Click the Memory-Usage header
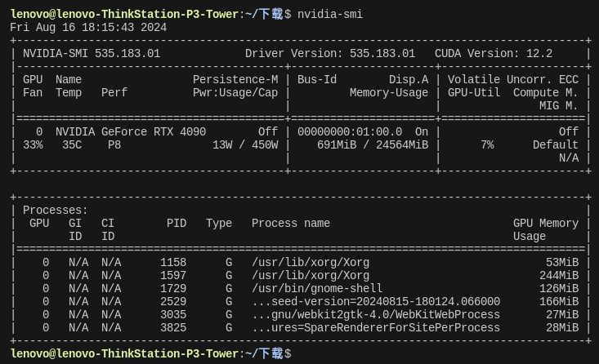 pyautogui.click(x=389, y=93)
